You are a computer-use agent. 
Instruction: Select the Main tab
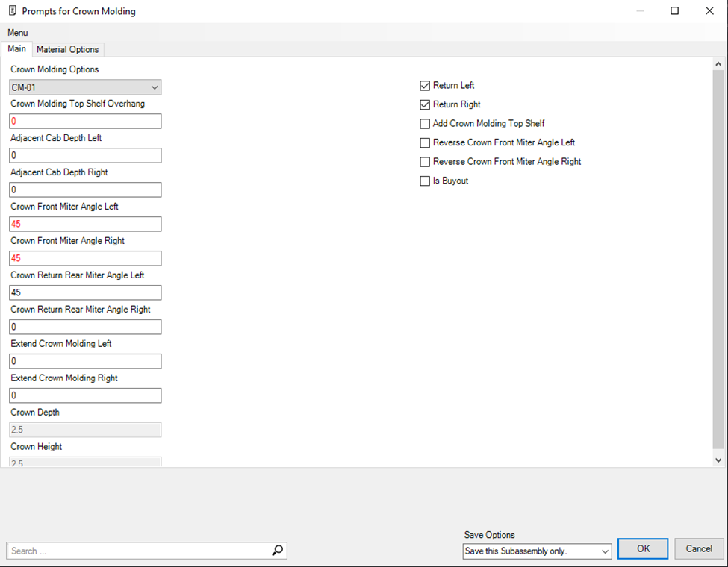click(x=16, y=49)
